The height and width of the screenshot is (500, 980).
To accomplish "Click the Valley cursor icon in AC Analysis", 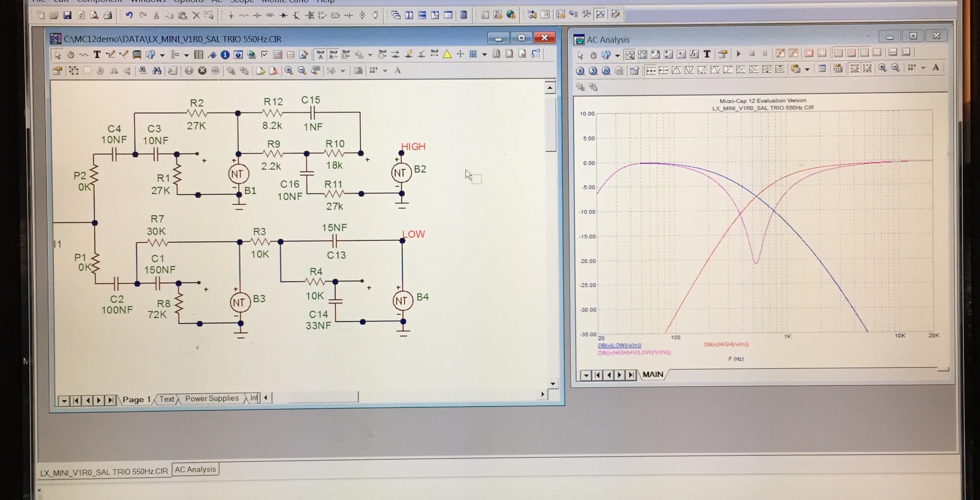I will [689, 71].
